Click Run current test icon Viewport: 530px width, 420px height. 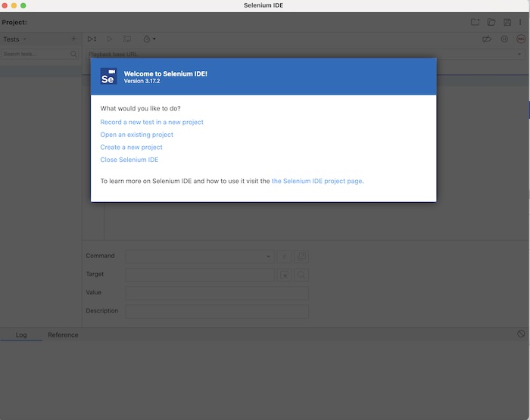(x=110, y=39)
